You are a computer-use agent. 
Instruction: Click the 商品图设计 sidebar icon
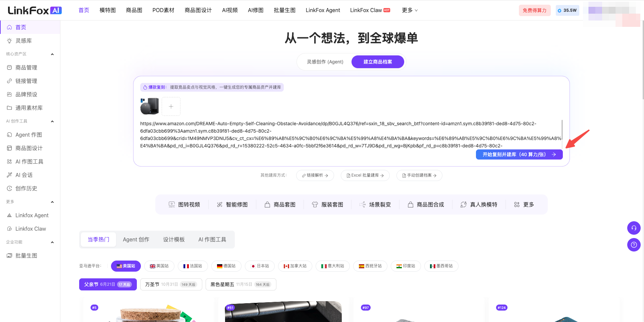[x=9, y=148]
